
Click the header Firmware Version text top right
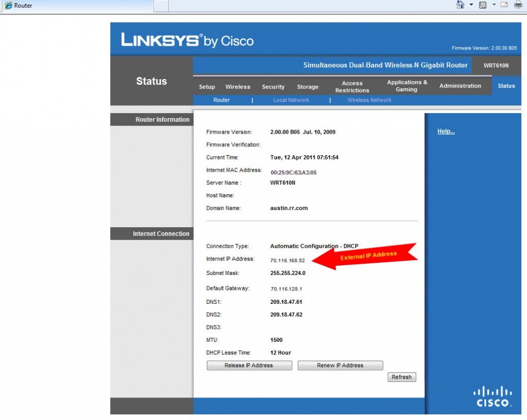pyautogui.click(x=484, y=48)
